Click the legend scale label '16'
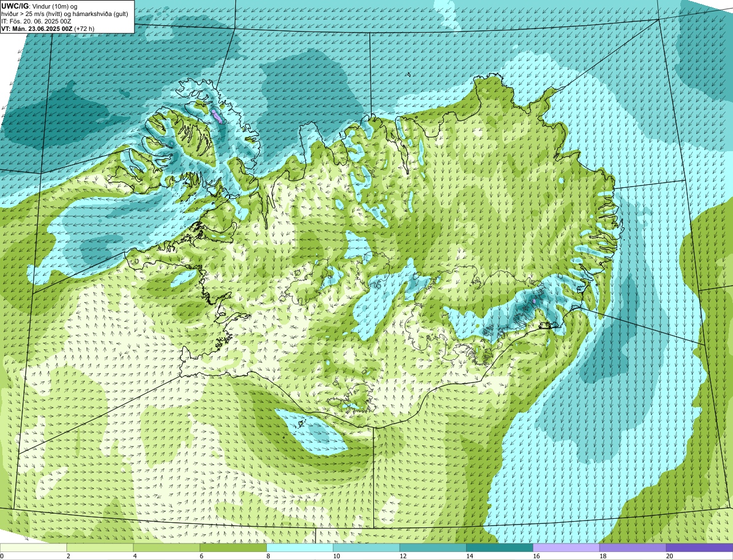This screenshot has width=733, height=560. pos(536,556)
